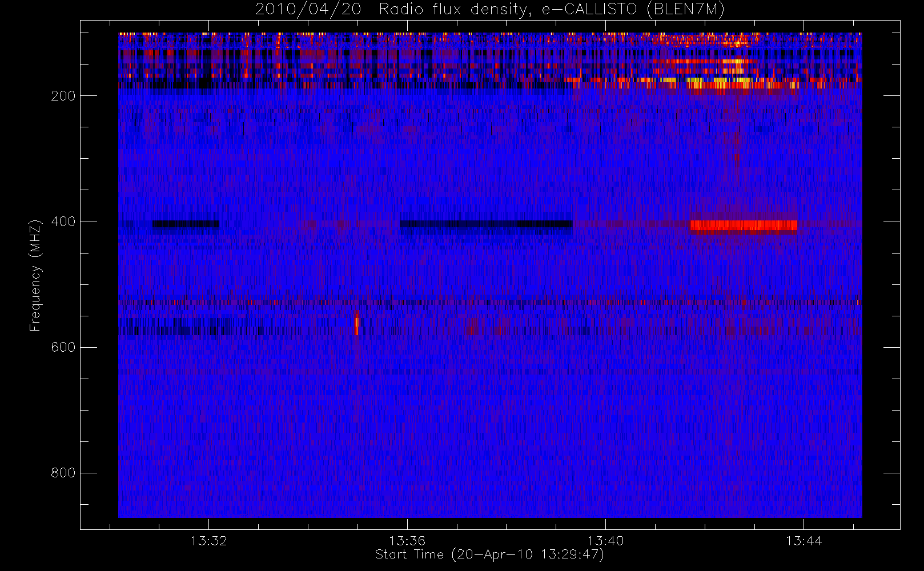Click the long dark band at 400 MHz
Viewport: 924px width, 571px height.
point(487,224)
